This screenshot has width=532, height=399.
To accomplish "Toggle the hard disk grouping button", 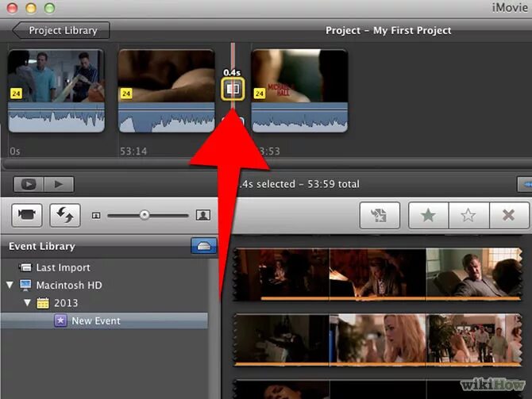I will pyautogui.click(x=204, y=246).
